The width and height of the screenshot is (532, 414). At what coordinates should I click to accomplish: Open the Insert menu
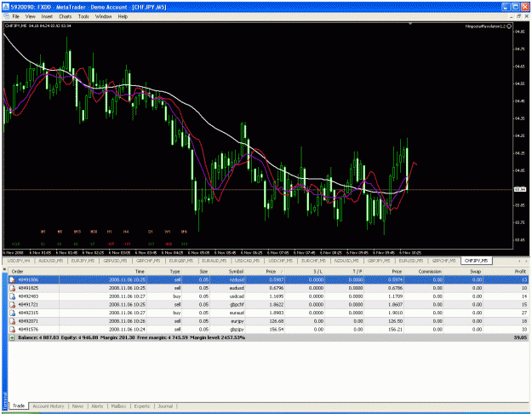click(47, 16)
